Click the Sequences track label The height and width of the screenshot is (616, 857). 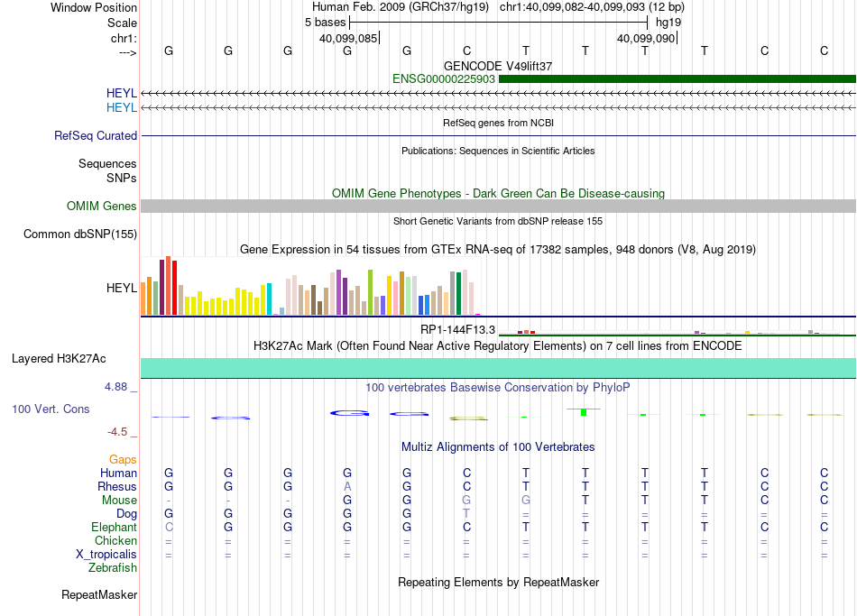click(107, 163)
